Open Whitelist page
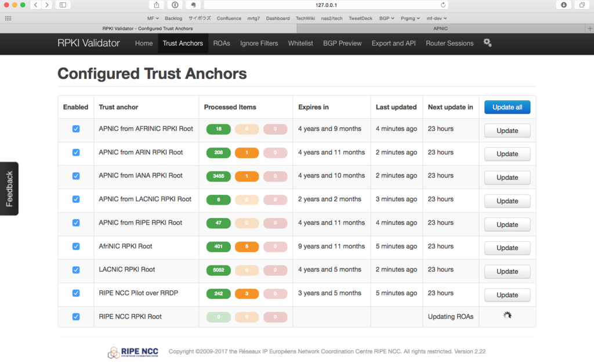Viewport: 594px width, 364px height. [300, 43]
